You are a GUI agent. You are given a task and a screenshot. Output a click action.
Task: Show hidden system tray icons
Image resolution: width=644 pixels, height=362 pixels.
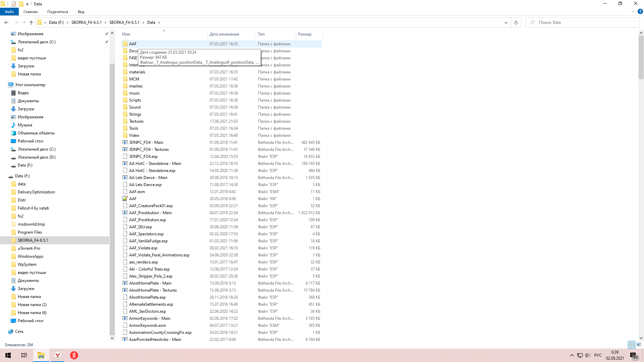(572, 355)
